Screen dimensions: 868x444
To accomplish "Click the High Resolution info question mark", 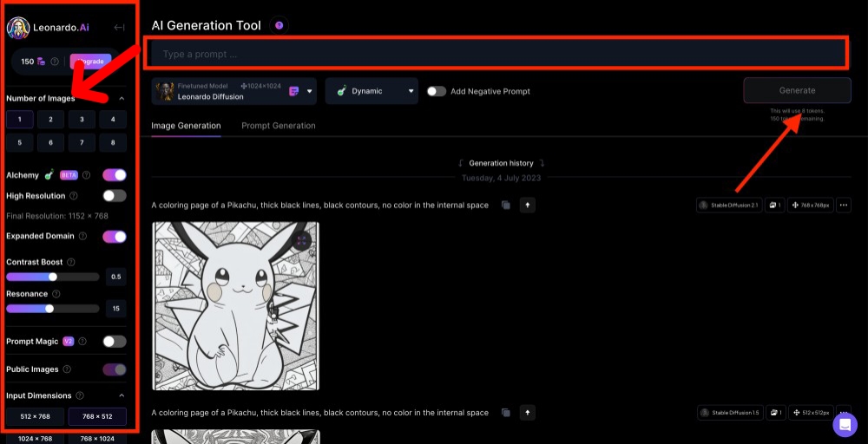I will [74, 196].
